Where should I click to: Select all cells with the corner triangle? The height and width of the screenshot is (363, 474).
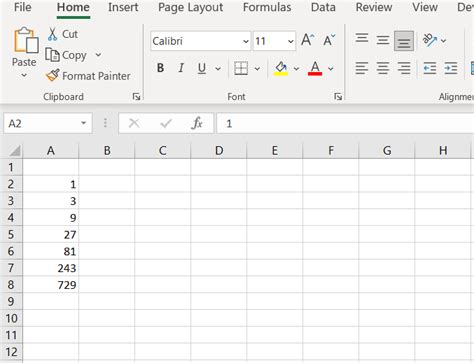tap(15, 151)
